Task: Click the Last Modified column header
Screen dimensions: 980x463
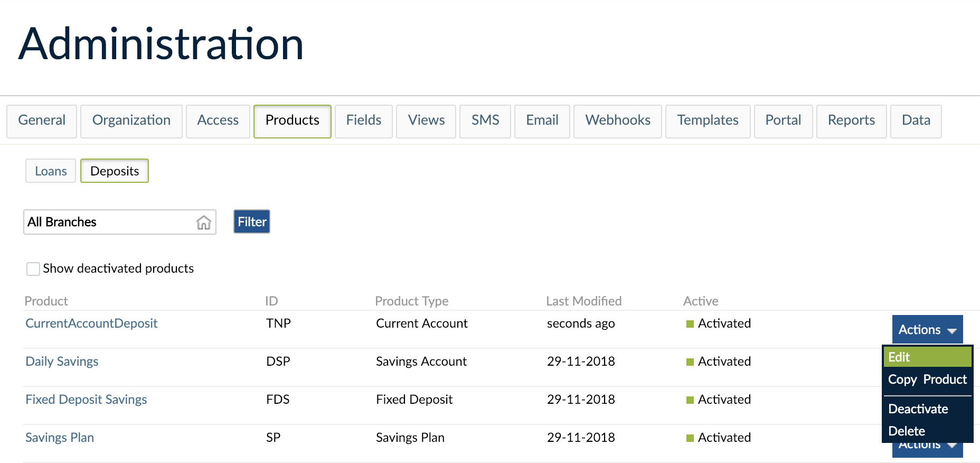Action: (x=584, y=301)
